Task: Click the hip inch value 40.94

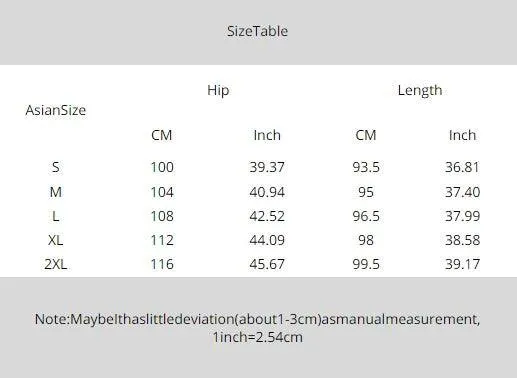Action: [x=267, y=192]
